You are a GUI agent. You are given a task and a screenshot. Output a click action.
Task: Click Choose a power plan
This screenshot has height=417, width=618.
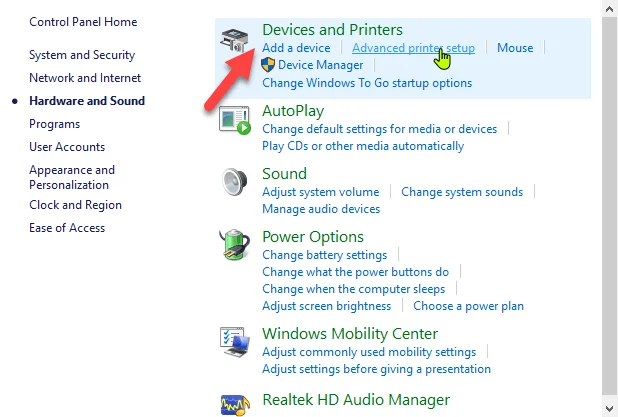pos(468,306)
